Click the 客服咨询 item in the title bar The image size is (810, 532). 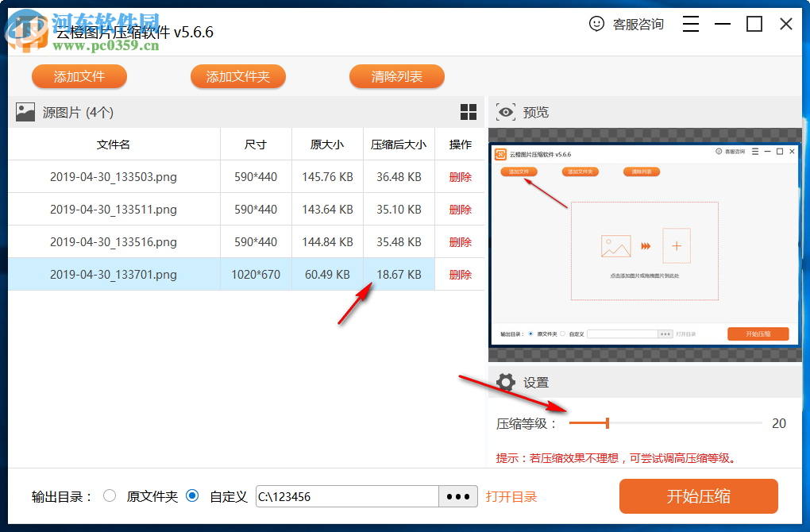(x=640, y=24)
